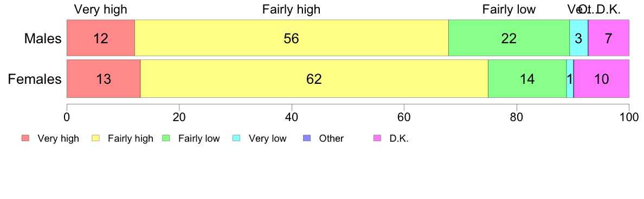
Task: Select the Females magenta segment labeled 10
Action: 601,78
